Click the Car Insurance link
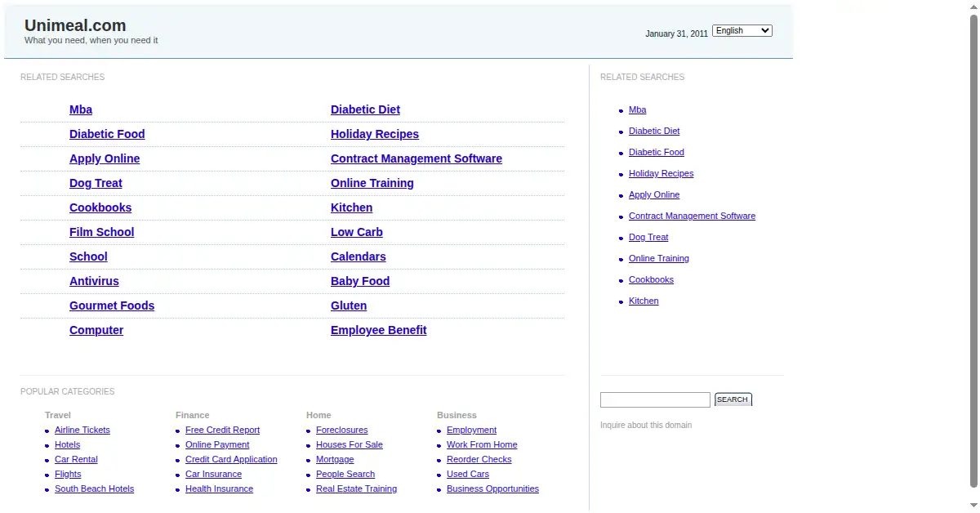 tap(214, 474)
